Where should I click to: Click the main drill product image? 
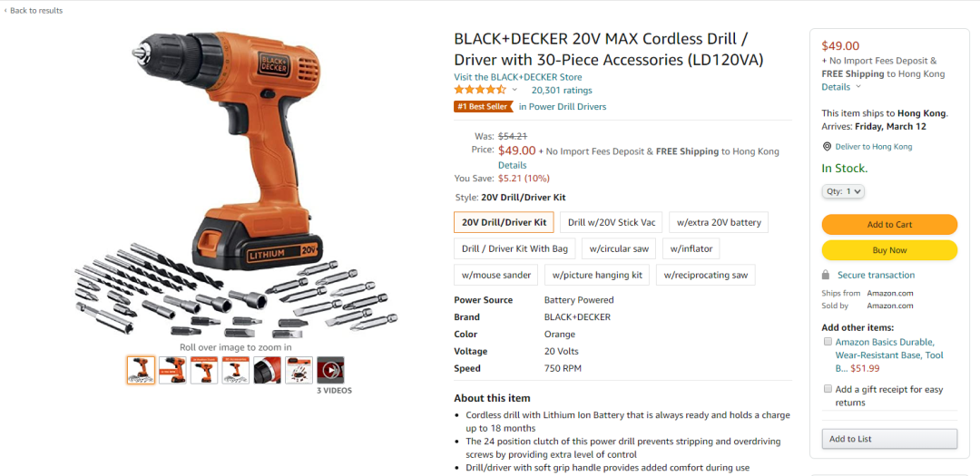[x=236, y=182]
